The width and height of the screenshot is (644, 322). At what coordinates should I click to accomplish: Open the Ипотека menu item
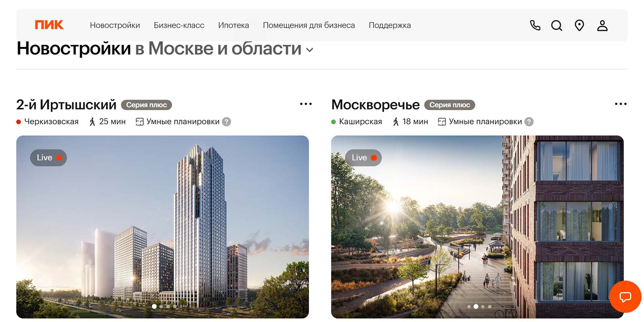point(234,25)
